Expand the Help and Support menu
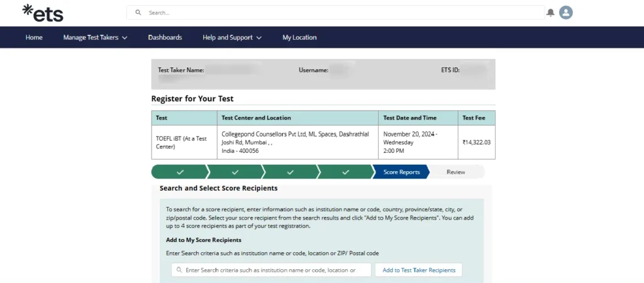This screenshot has height=283, width=644. [x=232, y=37]
